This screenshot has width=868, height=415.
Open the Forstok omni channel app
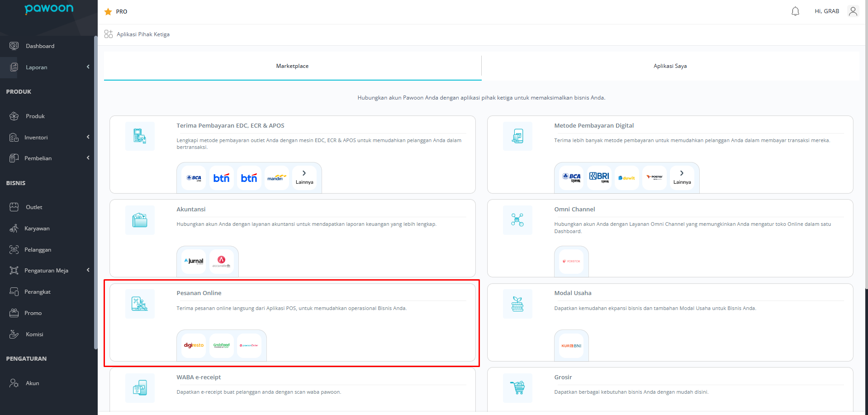click(572, 262)
